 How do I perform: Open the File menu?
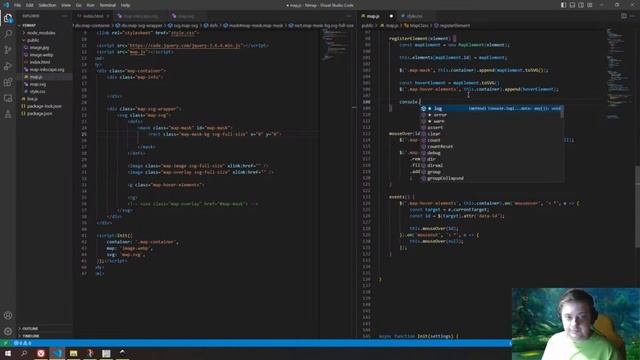18,5
